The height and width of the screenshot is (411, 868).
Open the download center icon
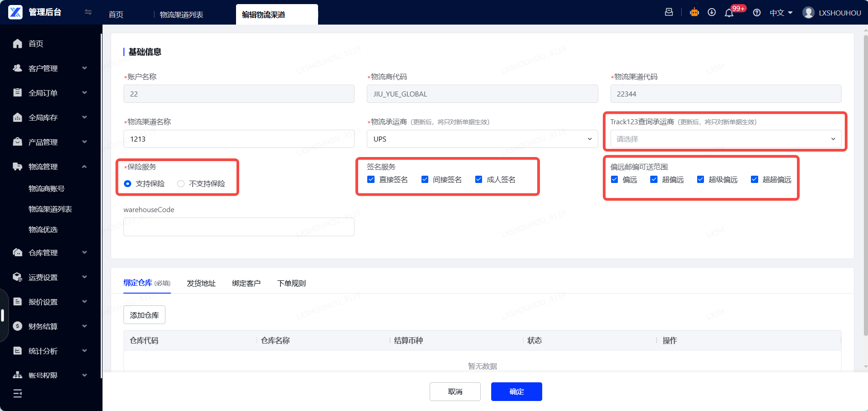pos(712,12)
